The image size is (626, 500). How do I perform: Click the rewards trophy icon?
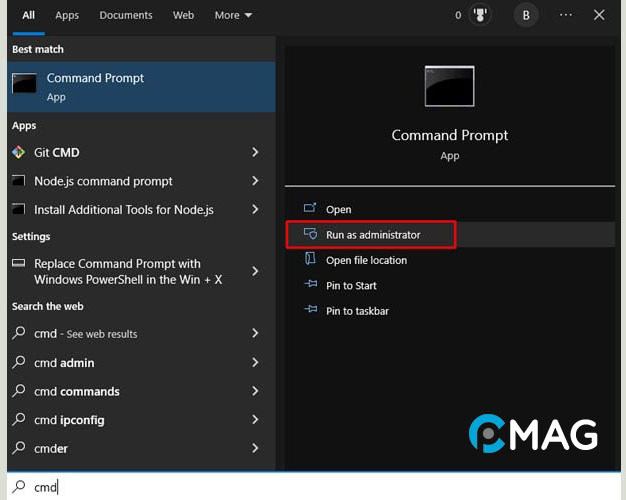coord(477,15)
